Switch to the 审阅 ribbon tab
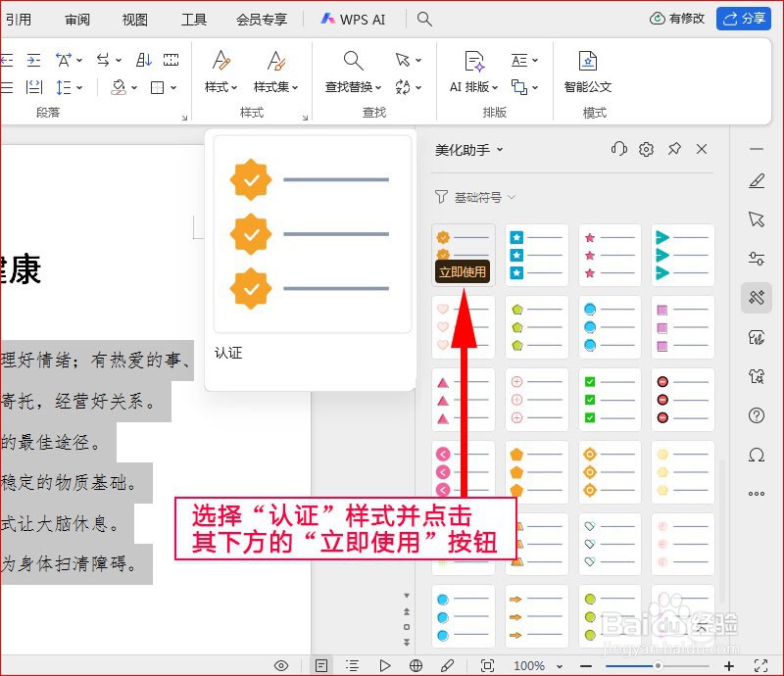The image size is (784, 676). coord(77,19)
